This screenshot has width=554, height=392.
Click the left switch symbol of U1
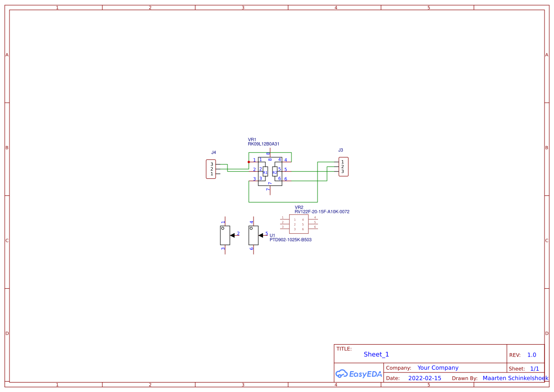226,236
